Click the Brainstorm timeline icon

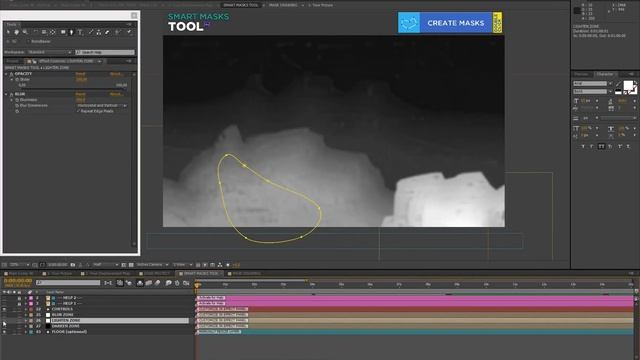pos(169,283)
